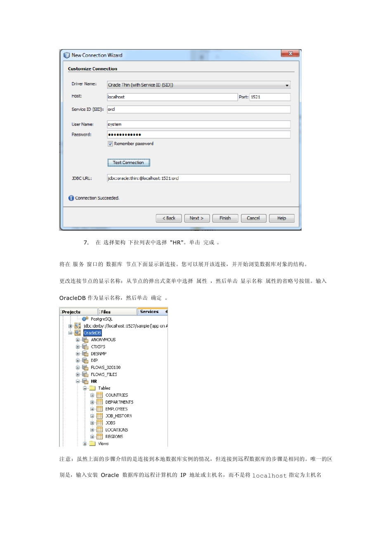The height and width of the screenshot is (555, 392).
Task: Click the COUNTRIES table icon
Action: [99, 395]
